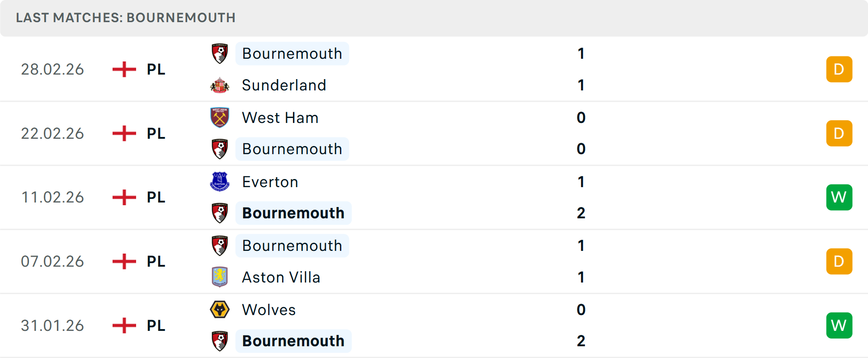Open the PL label on the West Ham row
This screenshot has width=868, height=358.
[155, 133]
